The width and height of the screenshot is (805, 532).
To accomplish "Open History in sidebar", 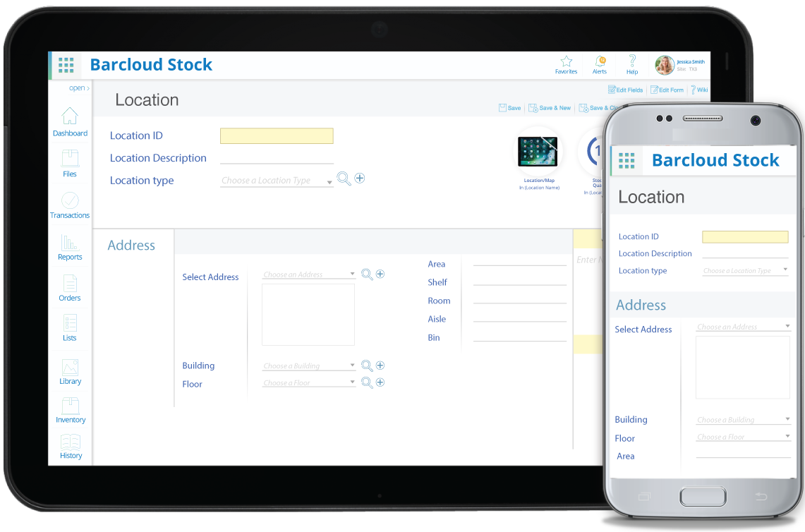I will [x=71, y=447].
